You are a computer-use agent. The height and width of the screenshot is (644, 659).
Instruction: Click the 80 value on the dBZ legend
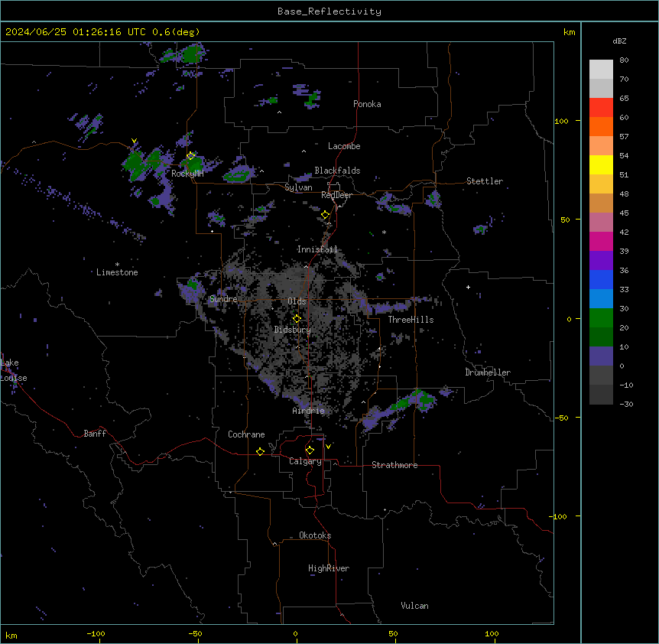point(624,60)
